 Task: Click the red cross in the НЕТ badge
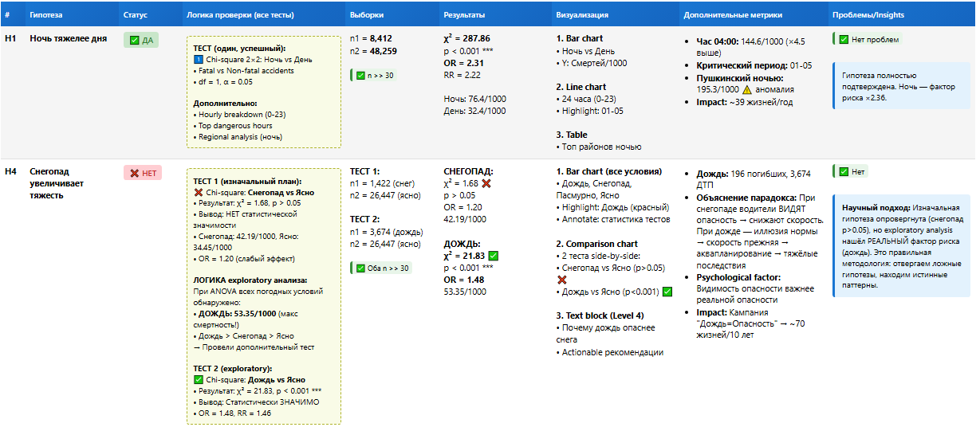(x=134, y=173)
